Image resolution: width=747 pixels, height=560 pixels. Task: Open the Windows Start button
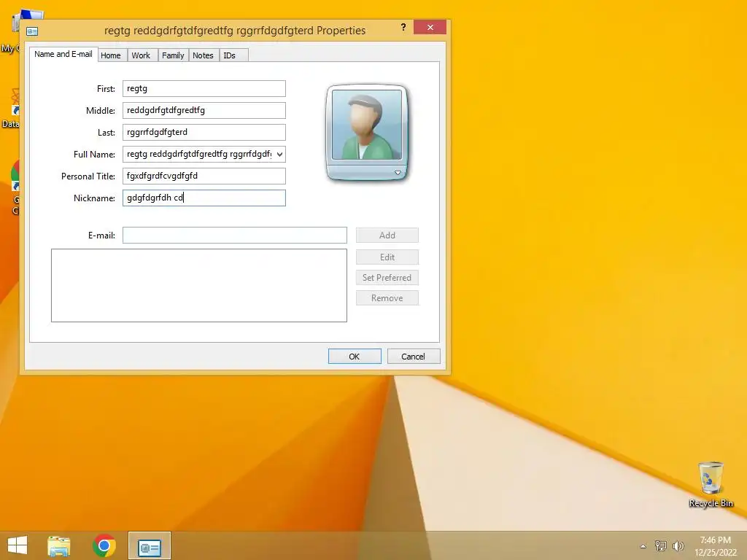(x=18, y=545)
